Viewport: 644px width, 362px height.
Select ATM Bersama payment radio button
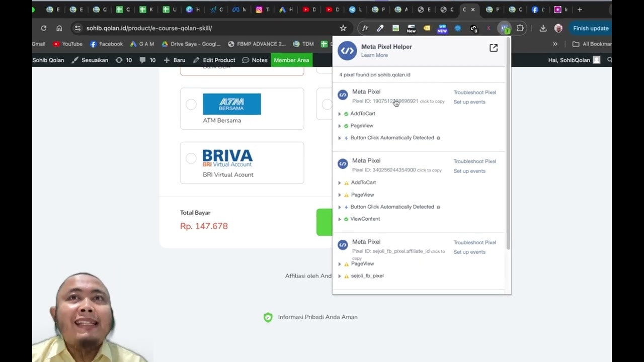(191, 104)
